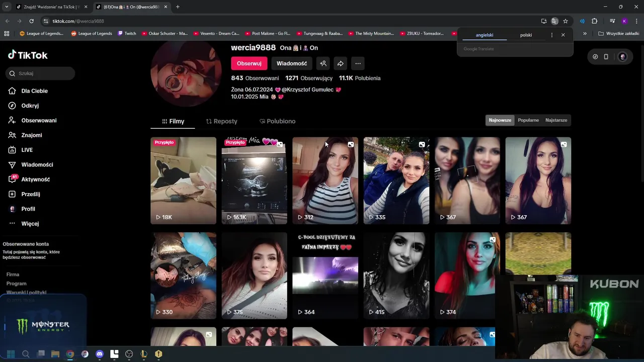Open Wszystkie zakładki bookmarks folder
The height and width of the screenshot is (362, 644).
pos(619,34)
